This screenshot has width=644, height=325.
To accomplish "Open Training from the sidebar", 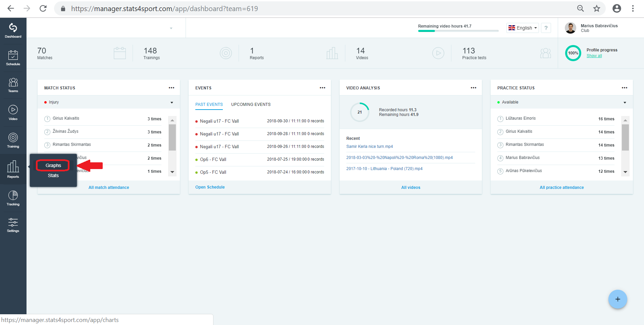I will (13, 140).
